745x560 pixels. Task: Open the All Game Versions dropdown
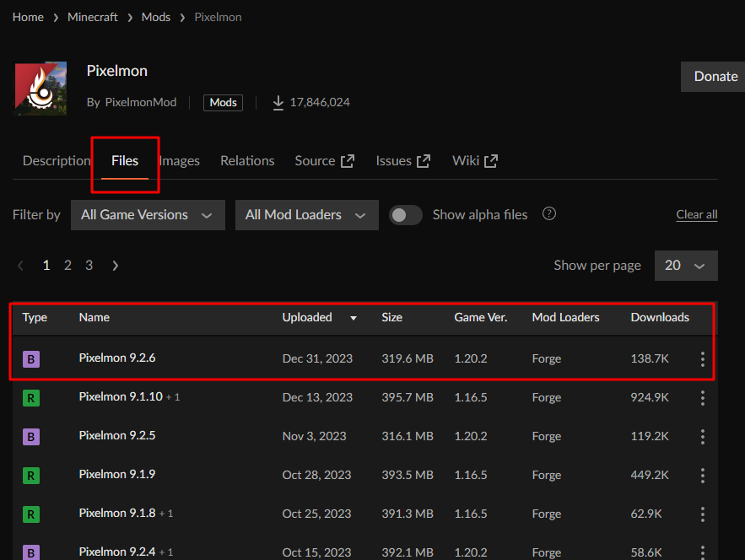[x=148, y=215]
